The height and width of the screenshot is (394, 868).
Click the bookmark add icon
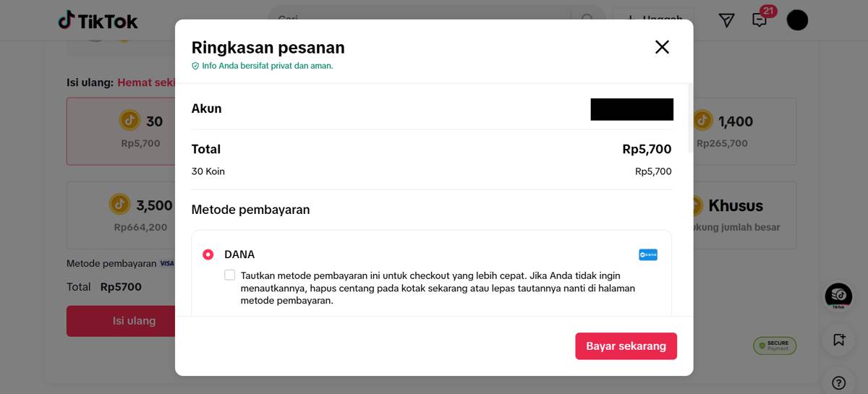tap(838, 339)
